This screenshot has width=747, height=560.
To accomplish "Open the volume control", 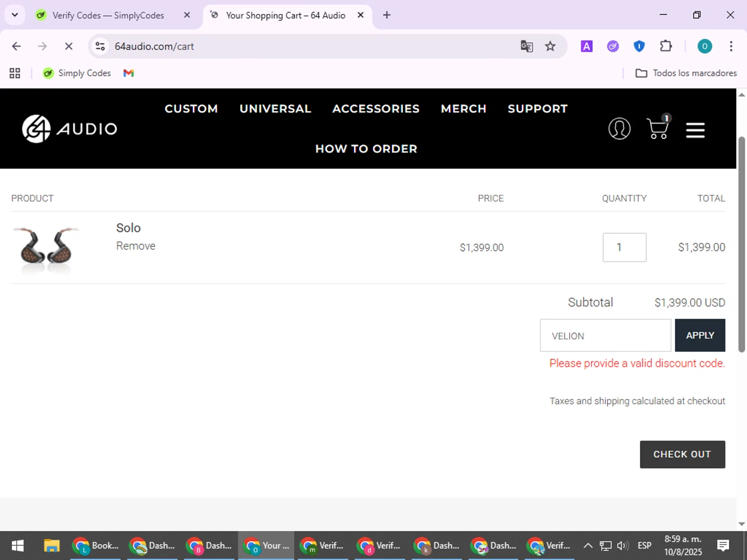I will click(x=622, y=546).
